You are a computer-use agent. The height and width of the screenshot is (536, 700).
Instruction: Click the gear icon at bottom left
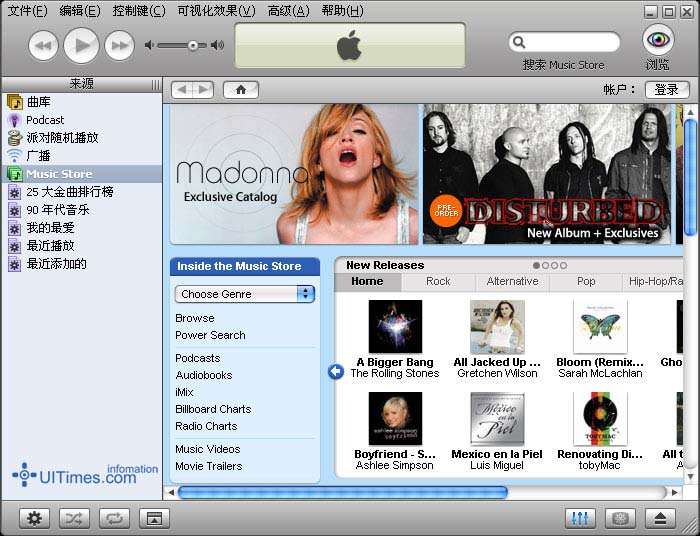point(35,518)
